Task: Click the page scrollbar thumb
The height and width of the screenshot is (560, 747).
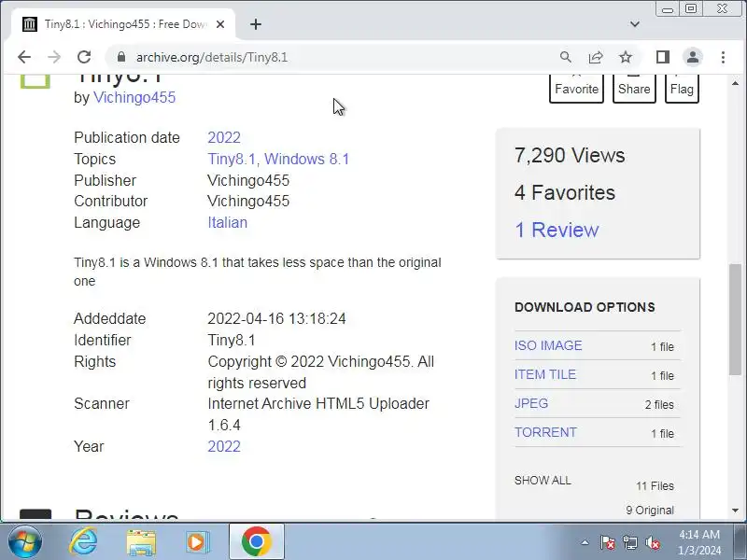Action: [x=735, y=319]
